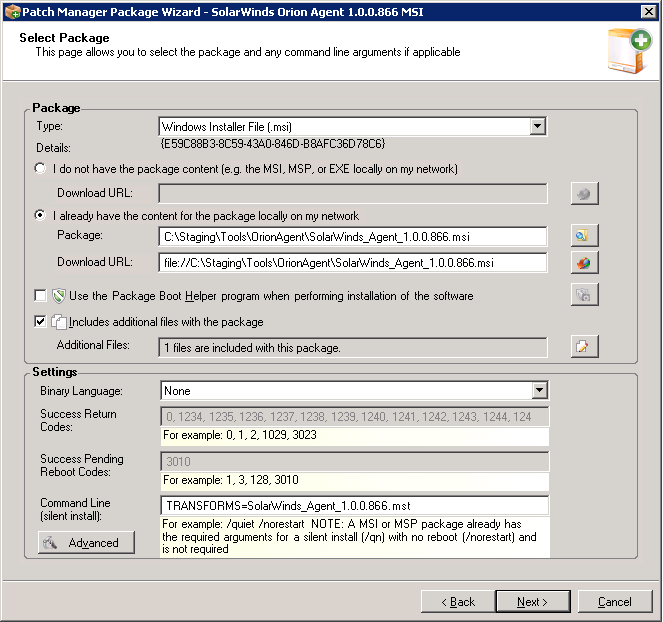Select 'I do not have the package content' radio
The width and height of the screenshot is (663, 622).
tap(40, 168)
